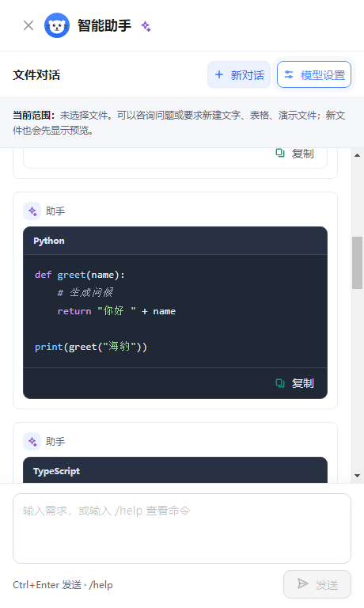Close the 智能助手 panel
Screen dimensions: 364x608
(x=28, y=25)
